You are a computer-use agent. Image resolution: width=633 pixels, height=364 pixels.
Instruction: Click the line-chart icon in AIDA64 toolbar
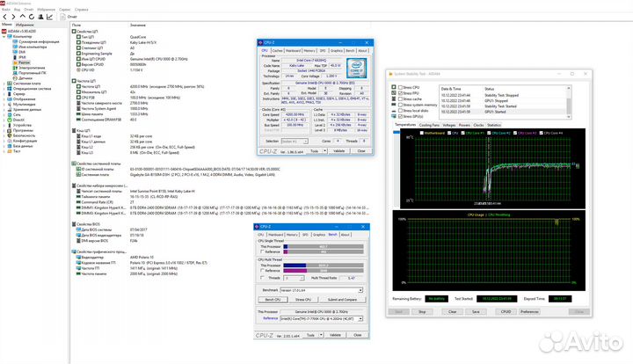tap(49, 17)
